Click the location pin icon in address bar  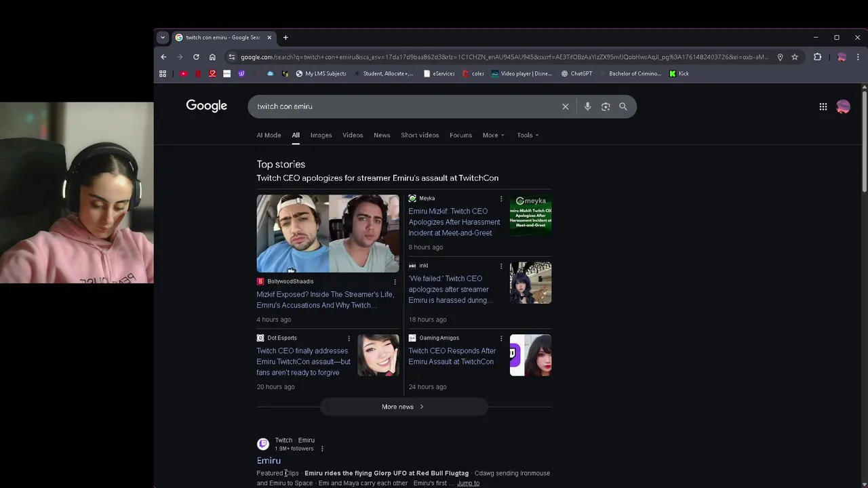(780, 57)
